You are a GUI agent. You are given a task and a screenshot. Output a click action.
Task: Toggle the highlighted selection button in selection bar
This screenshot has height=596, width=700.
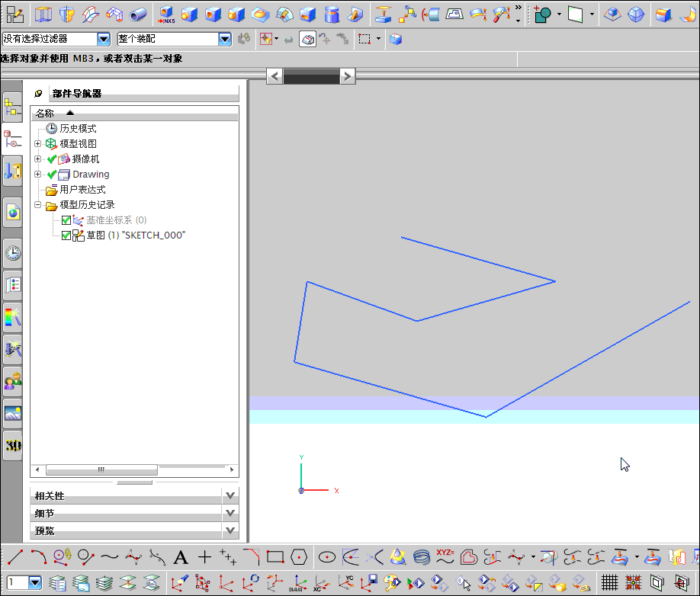307,40
